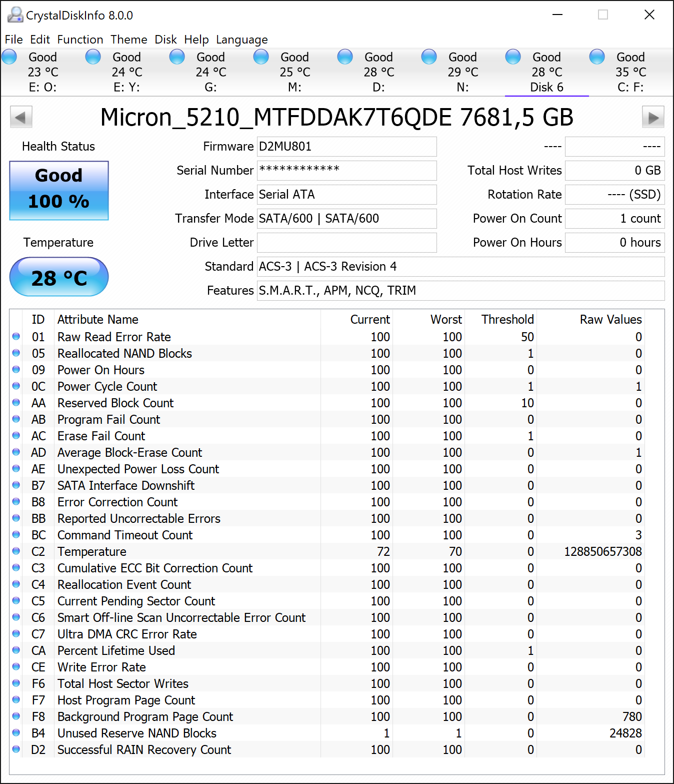Select disk E: O: status orb

pyautogui.click(x=9, y=57)
